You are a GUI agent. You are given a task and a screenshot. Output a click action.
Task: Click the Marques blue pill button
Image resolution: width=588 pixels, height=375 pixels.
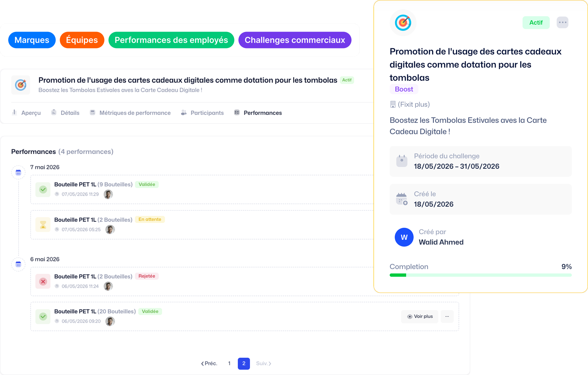point(32,40)
